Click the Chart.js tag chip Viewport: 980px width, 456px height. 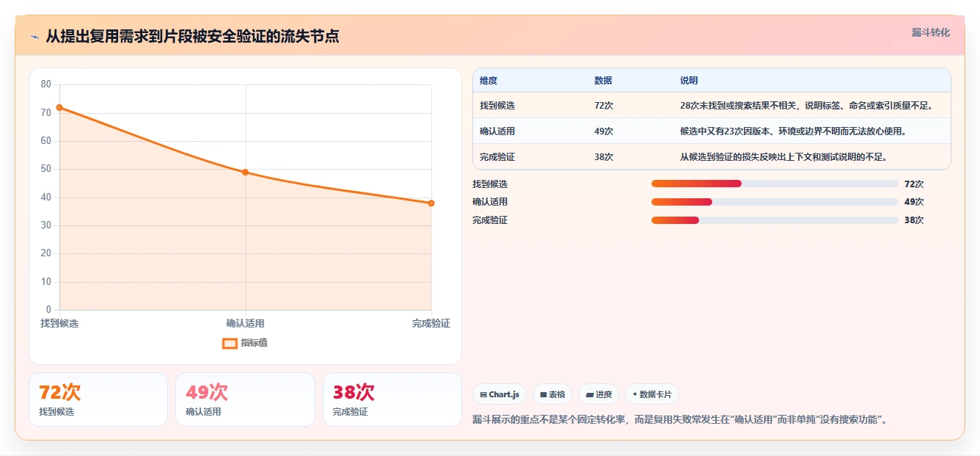point(500,394)
